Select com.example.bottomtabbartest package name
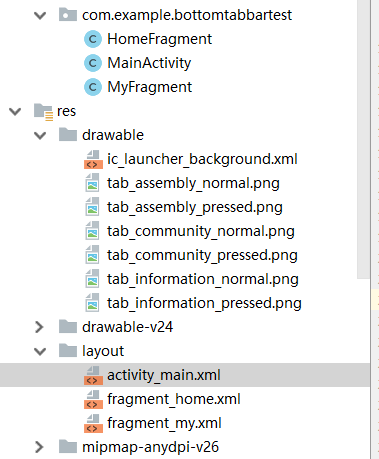 [187, 15]
